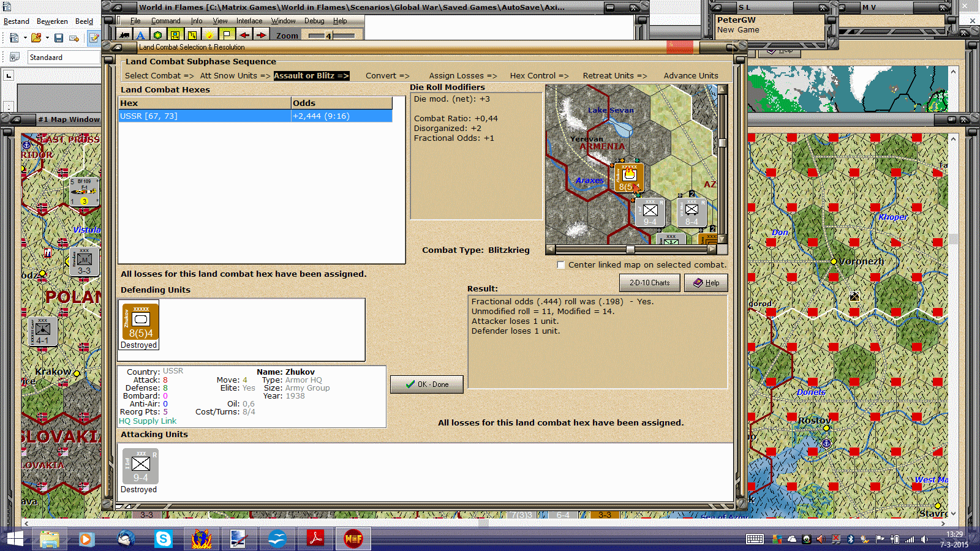Image resolution: width=980 pixels, height=551 pixels.
Task: Open the Debug menu
Action: 314,21
